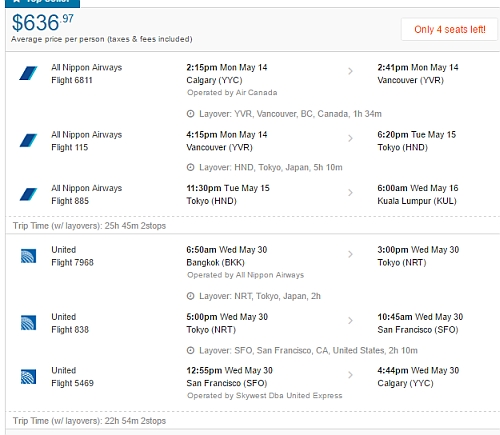This screenshot has height=435, width=500.
Task: Click the United logo beside Flight 5469
Action: click(28, 377)
